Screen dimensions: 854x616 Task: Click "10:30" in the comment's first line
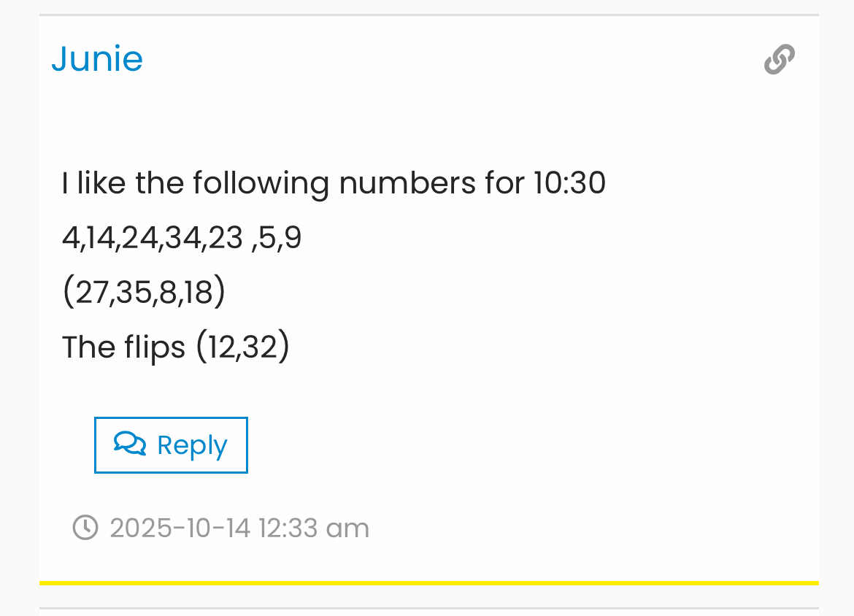click(569, 182)
